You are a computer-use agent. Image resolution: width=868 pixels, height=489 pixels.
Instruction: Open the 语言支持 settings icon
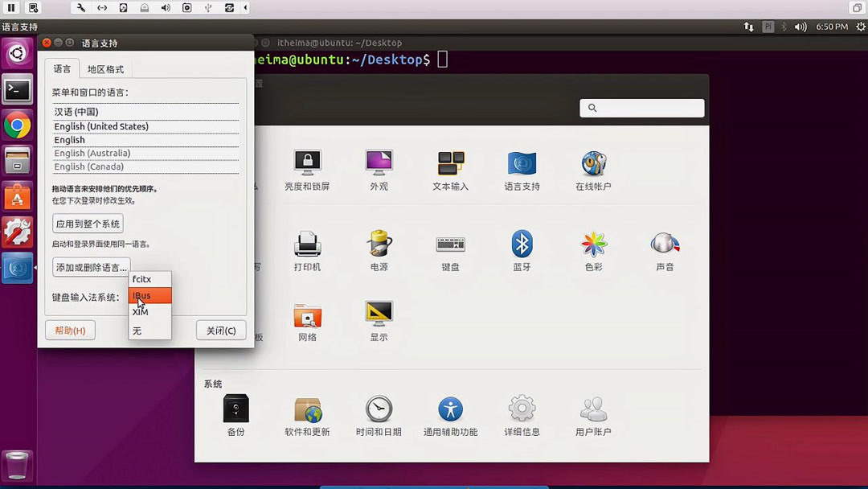(x=522, y=165)
